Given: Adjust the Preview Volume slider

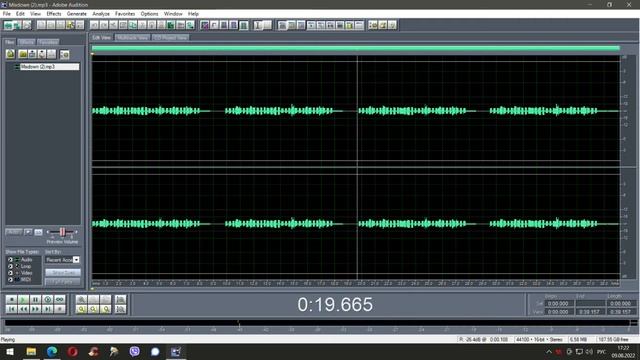Looking at the screenshot, I should [x=62, y=232].
